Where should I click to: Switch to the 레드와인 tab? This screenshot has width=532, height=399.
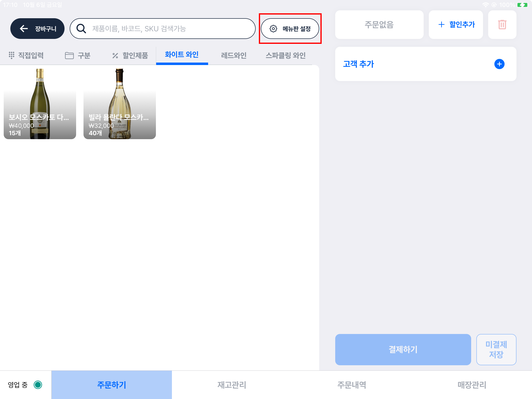click(x=233, y=55)
